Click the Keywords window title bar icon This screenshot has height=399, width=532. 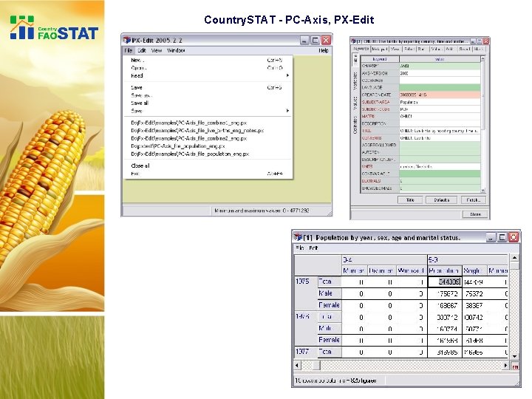coord(353,41)
